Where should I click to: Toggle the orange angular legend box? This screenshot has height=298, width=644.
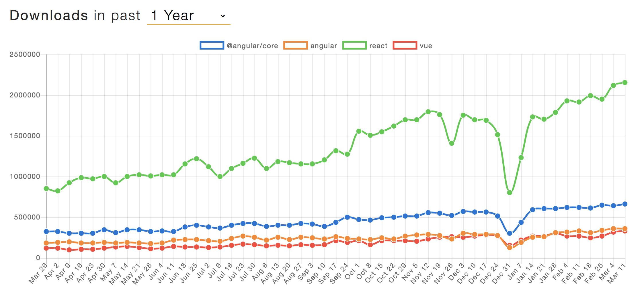coord(295,46)
